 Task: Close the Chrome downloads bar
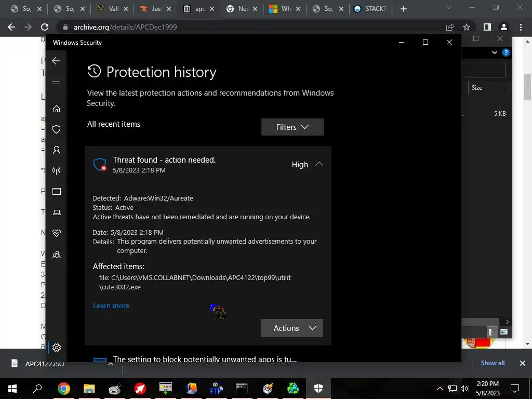[x=523, y=363]
